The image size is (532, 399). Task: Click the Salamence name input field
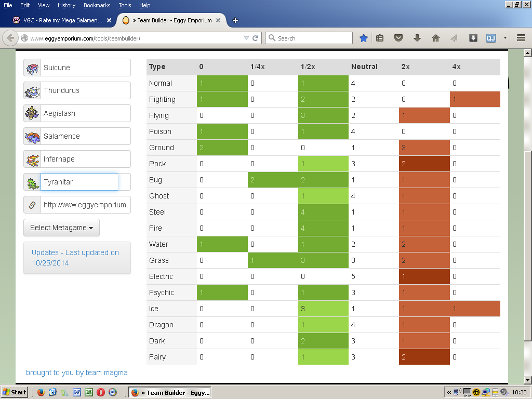pos(86,136)
